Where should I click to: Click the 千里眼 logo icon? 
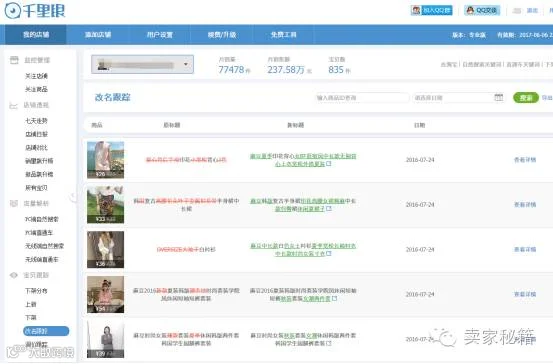point(13,11)
